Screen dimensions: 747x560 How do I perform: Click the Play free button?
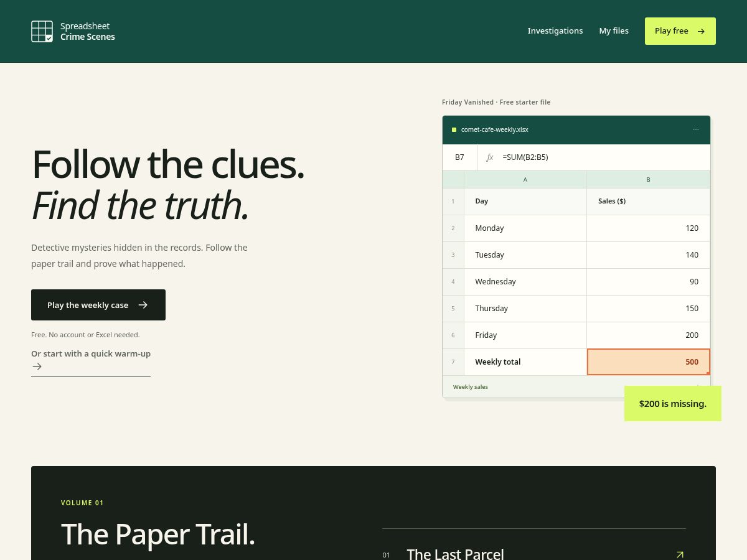[680, 31]
